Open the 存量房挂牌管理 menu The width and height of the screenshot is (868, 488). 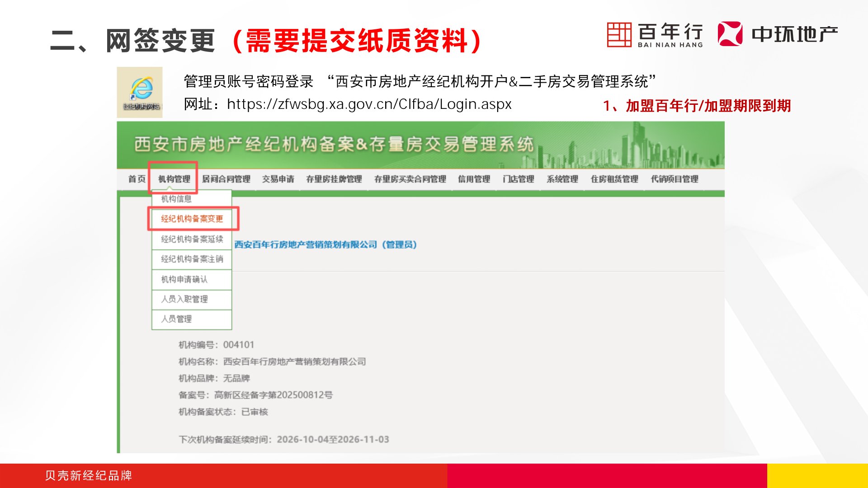334,179
